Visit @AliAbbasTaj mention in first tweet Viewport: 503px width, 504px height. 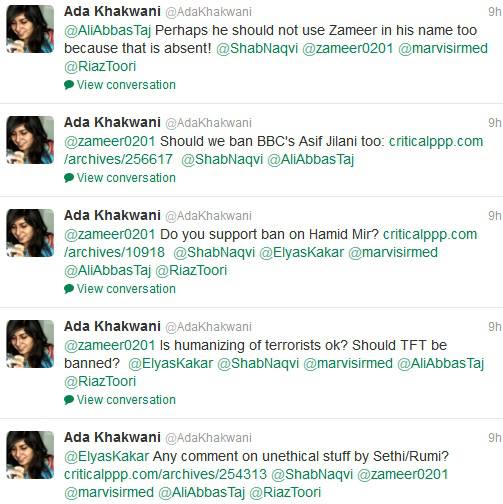(107, 31)
